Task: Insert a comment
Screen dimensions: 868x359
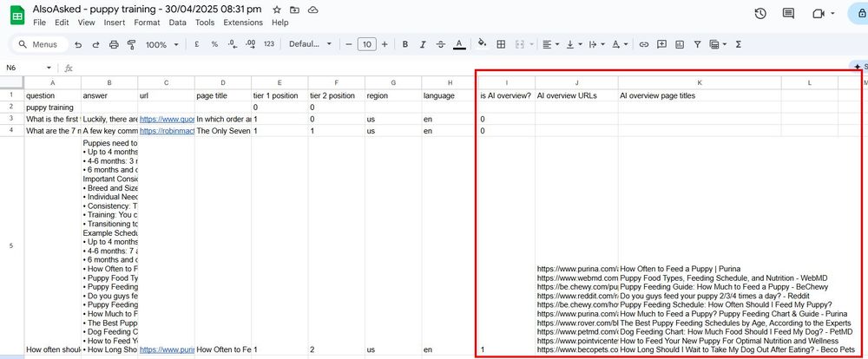Action: coord(661,44)
